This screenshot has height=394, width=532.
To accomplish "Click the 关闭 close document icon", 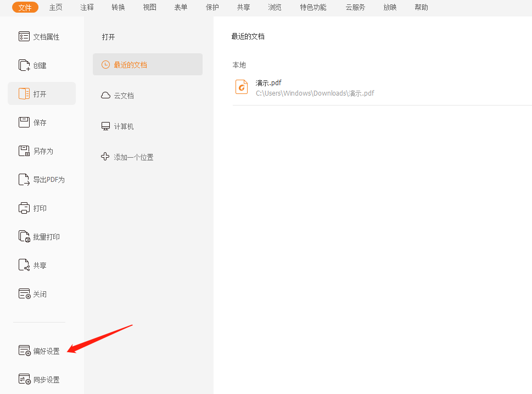I will click(24, 294).
